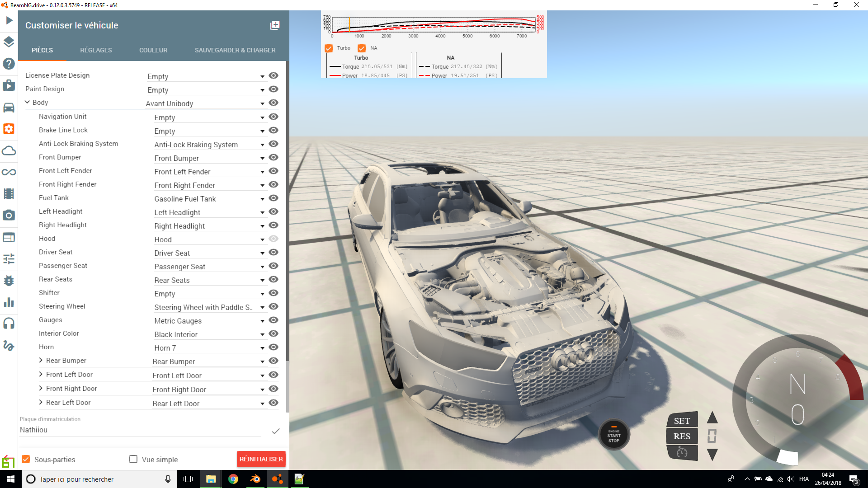Screen dimensions: 868x488
Task: Open the vehicle selector car icon
Action: pyautogui.click(x=9, y=108)
